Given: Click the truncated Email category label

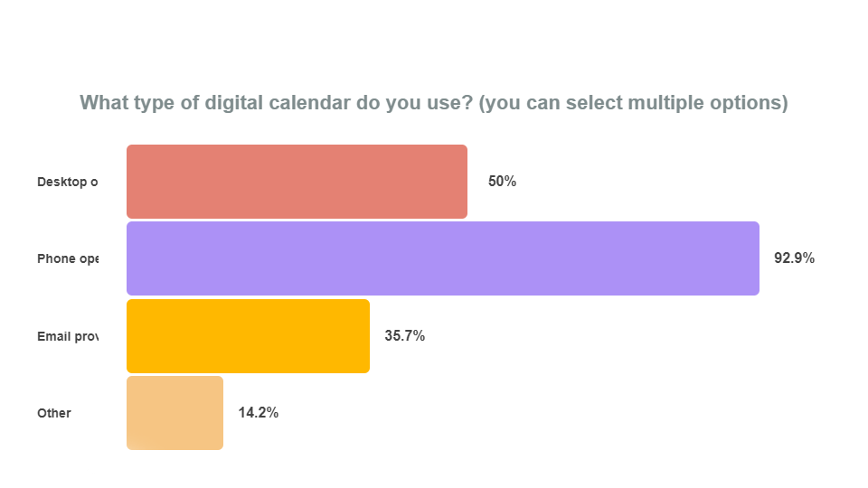Looking at the screenshot, I should pyautogui.click(x=68, y=336).
